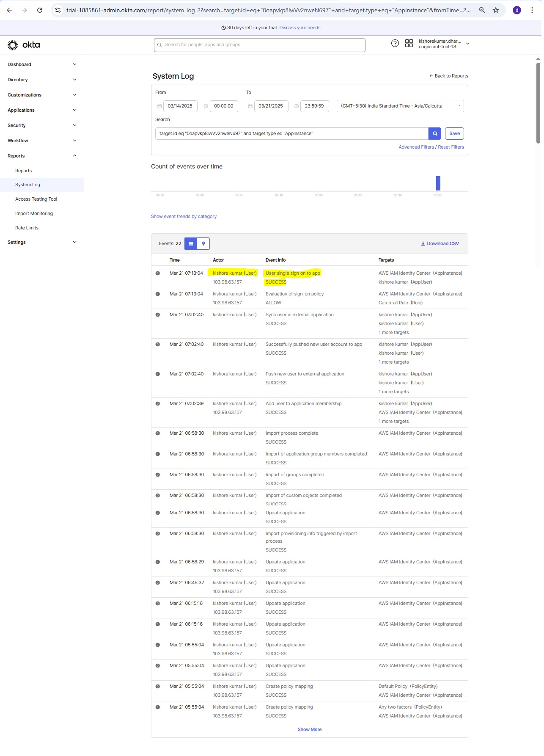Viewport: 544px width, 756px height.
Task: Open Advanced Filters link
Action: coord(416,147)
